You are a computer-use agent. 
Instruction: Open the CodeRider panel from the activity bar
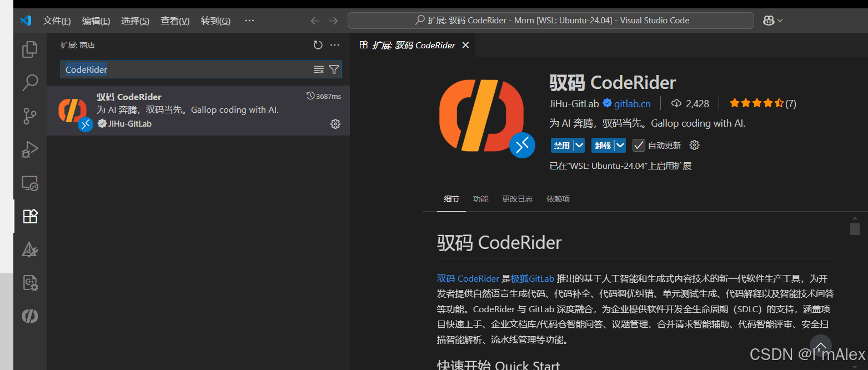[29, 316]
